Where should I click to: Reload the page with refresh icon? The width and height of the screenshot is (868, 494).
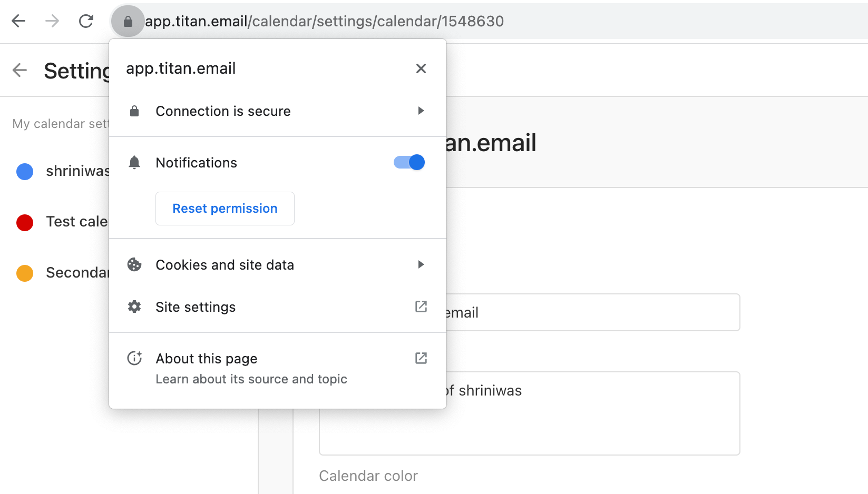coord(86,21)
